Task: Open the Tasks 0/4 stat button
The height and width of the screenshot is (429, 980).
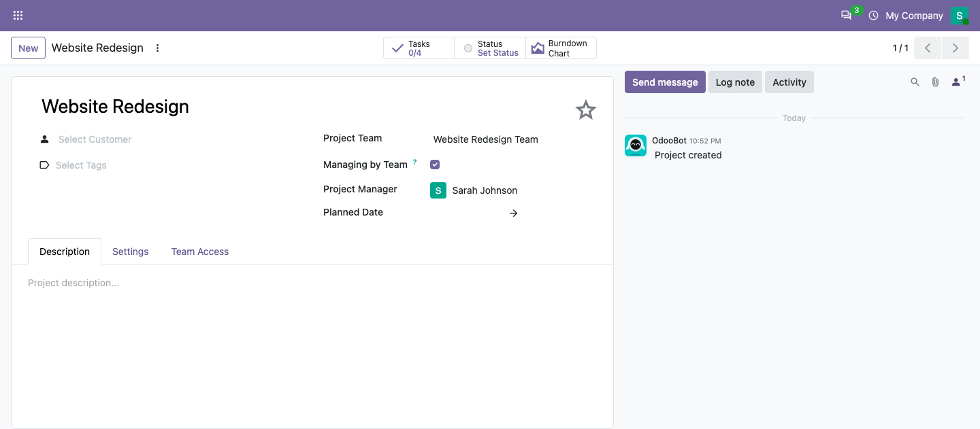Action: point(419,48)
